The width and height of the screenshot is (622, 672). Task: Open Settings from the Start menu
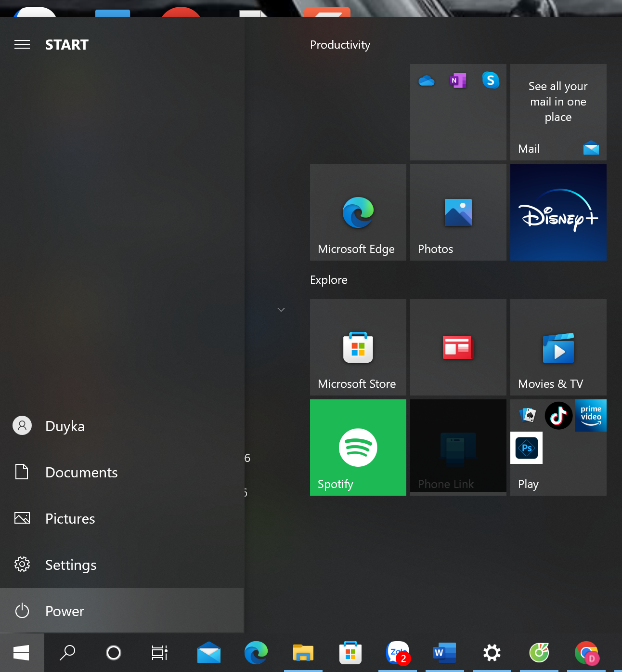[122, 565]
